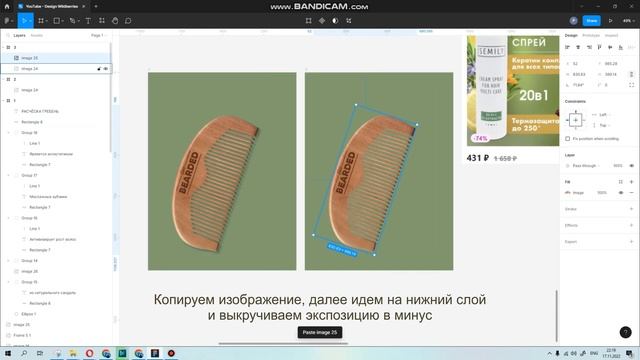Expand Group 16 layer
Screen dimensions: 640x360
[9, 218]
